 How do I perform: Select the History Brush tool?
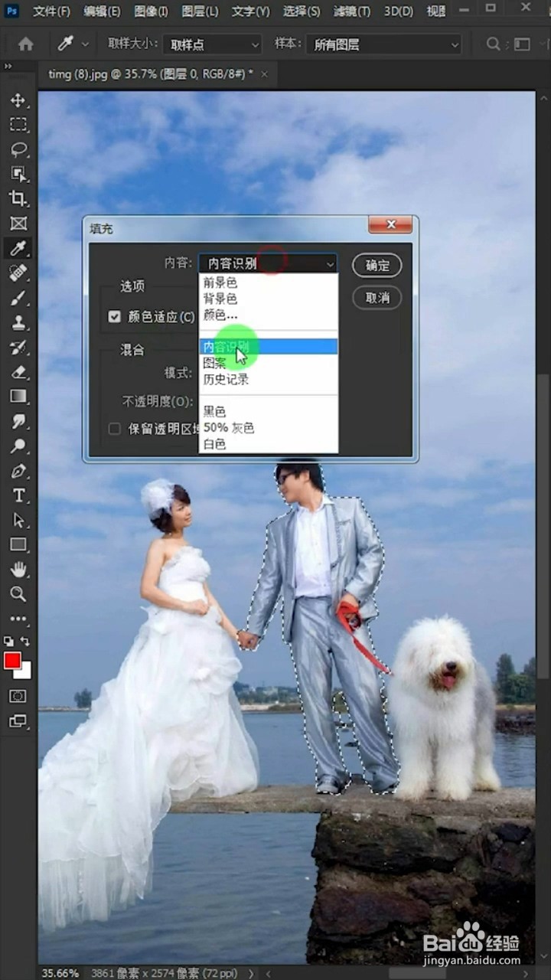pyautogui.click(x=18, y=347)
